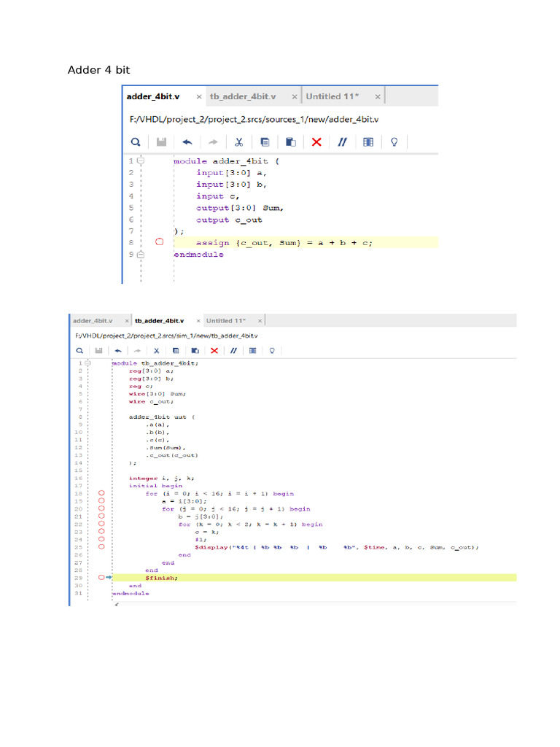This screenshot has width=560, height=747.
Task: Click 'output[3:0] Sum,' on line 5
Action: click(x=239, y=208)
